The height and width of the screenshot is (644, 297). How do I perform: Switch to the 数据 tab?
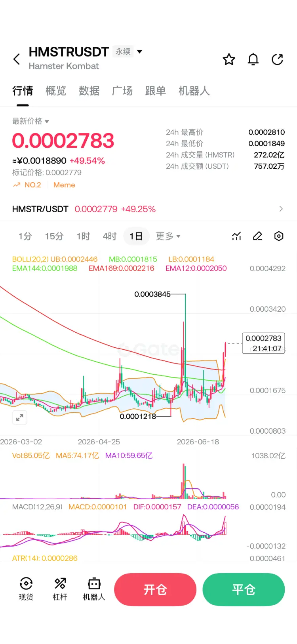[x=89, y=91]
